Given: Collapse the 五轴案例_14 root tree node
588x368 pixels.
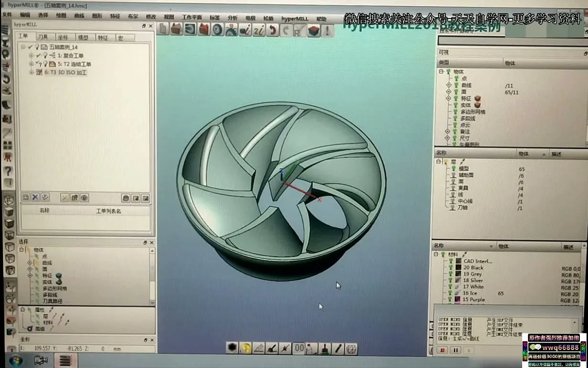Looking at the screenshot, I should [x=23, y=47].
